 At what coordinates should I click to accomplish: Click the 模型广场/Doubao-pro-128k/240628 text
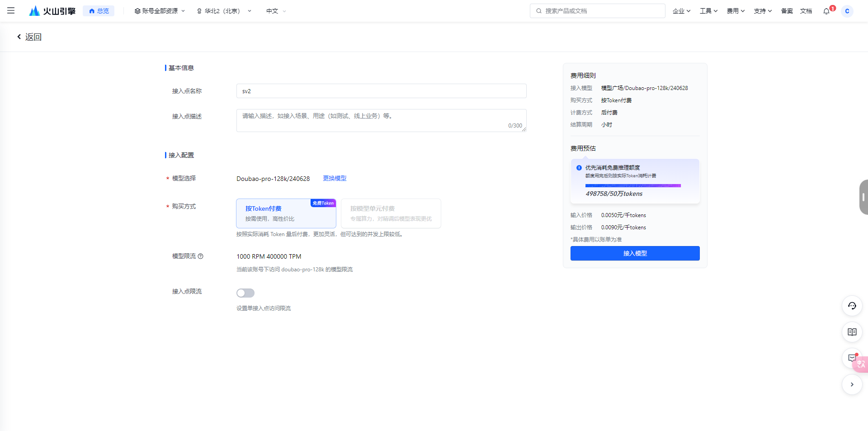tap(644, 88)
